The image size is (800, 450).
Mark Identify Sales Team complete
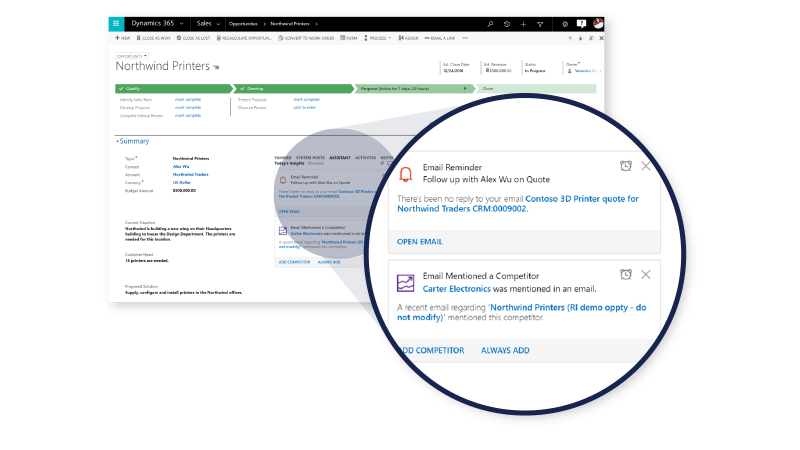[188, 99]
